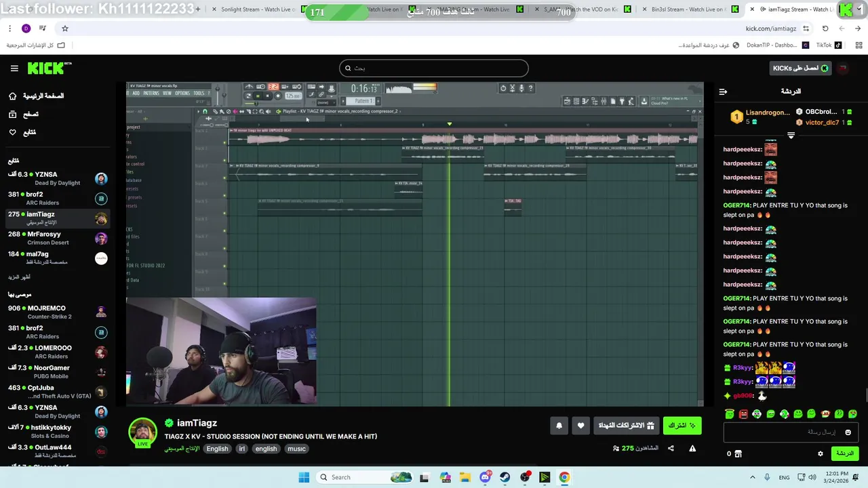Viewport: 868px width, 488px height.
Task: Click the chat message input field
Action: (790, 432)
